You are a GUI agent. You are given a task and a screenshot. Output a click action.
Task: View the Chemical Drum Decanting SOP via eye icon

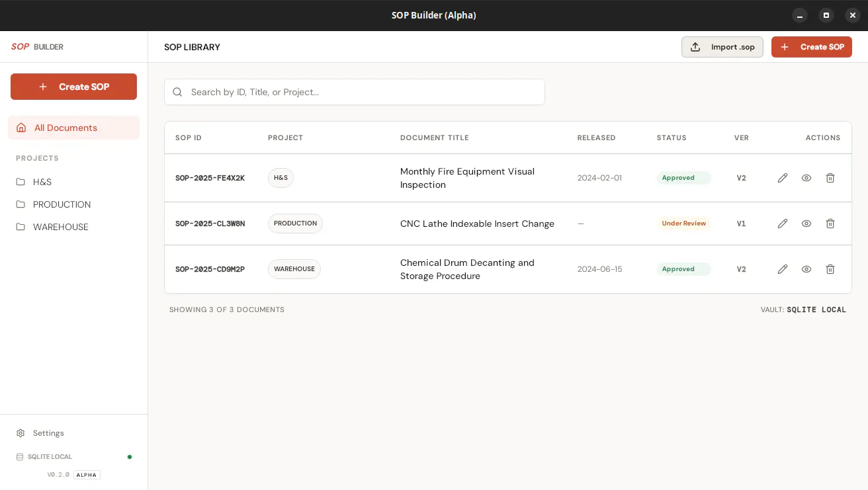pos(806,269)
